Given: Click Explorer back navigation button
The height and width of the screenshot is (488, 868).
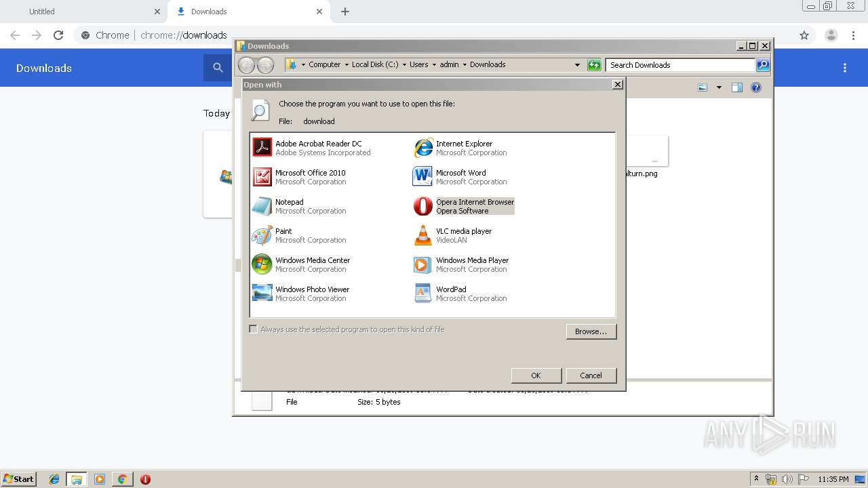Looking at the screenshot, I should point(246,65).
